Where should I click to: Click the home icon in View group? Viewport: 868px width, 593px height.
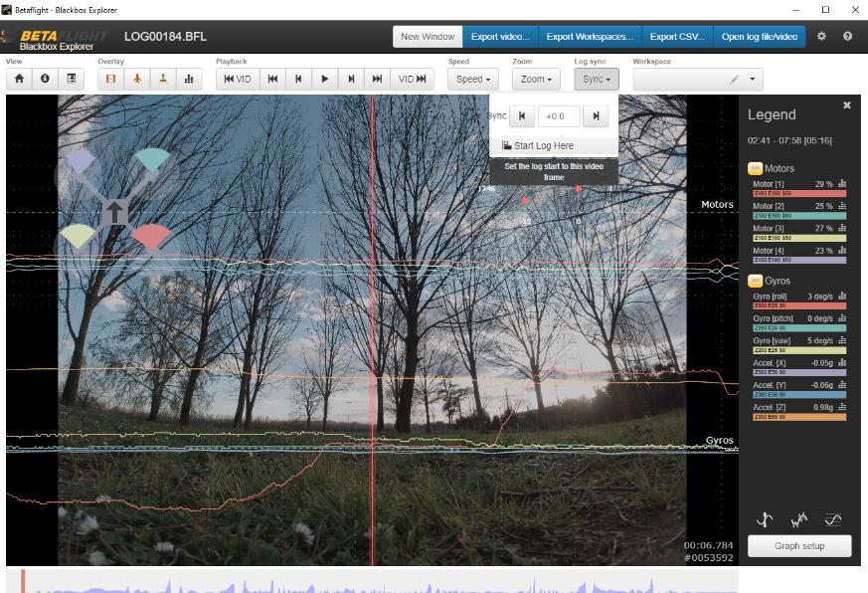pyautogui.click(x=19, y=79)
